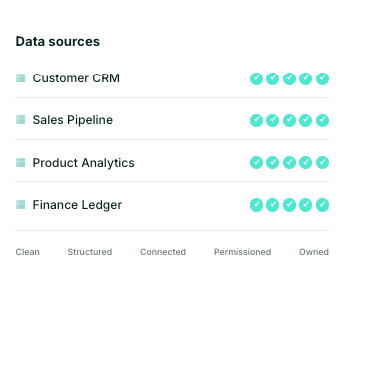Click the Finance Ledger table icon
The image size is (366, 366).
(21, 204)
